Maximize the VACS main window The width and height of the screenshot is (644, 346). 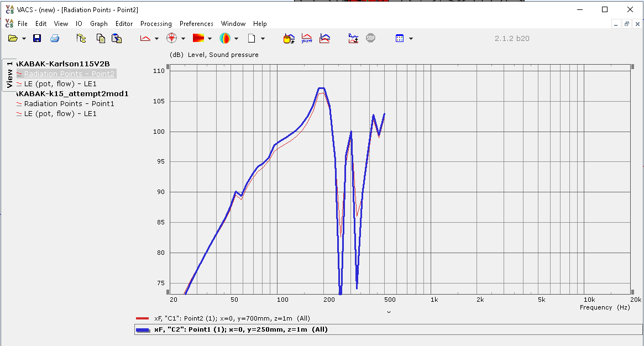(605, 9)
